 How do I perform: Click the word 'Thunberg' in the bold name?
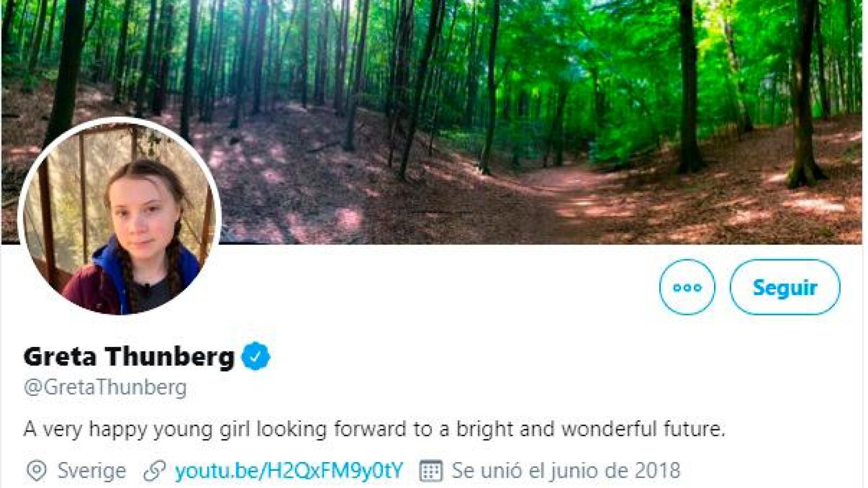point(170,357)
